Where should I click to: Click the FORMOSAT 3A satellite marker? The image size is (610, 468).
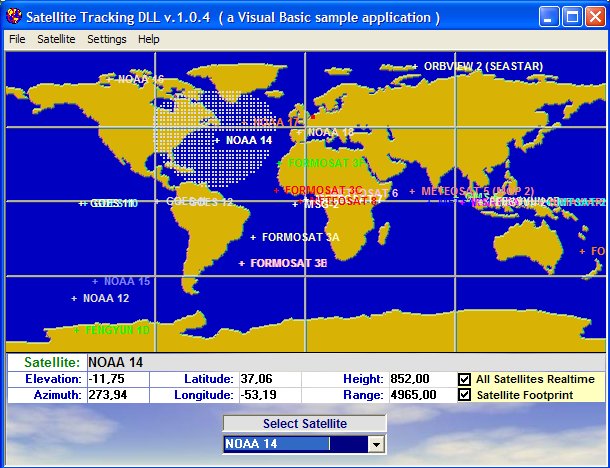[x=253, y=237]
